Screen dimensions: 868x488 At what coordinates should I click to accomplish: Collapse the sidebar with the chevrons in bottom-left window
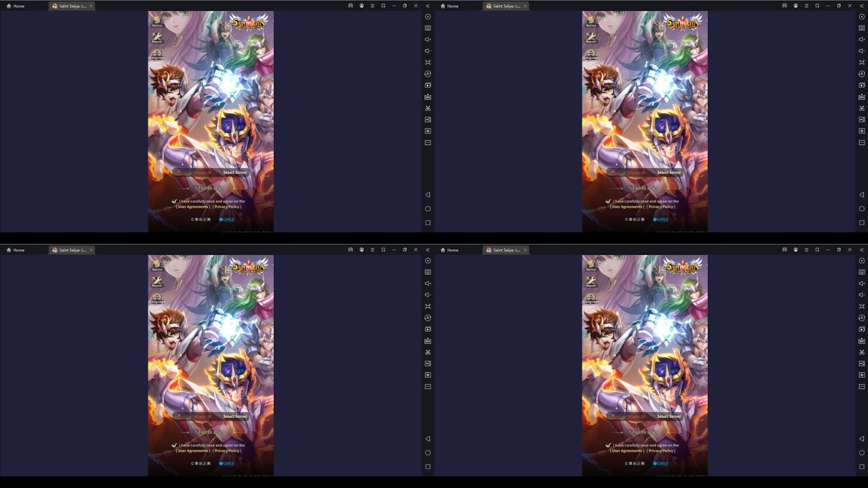point(428,250)
